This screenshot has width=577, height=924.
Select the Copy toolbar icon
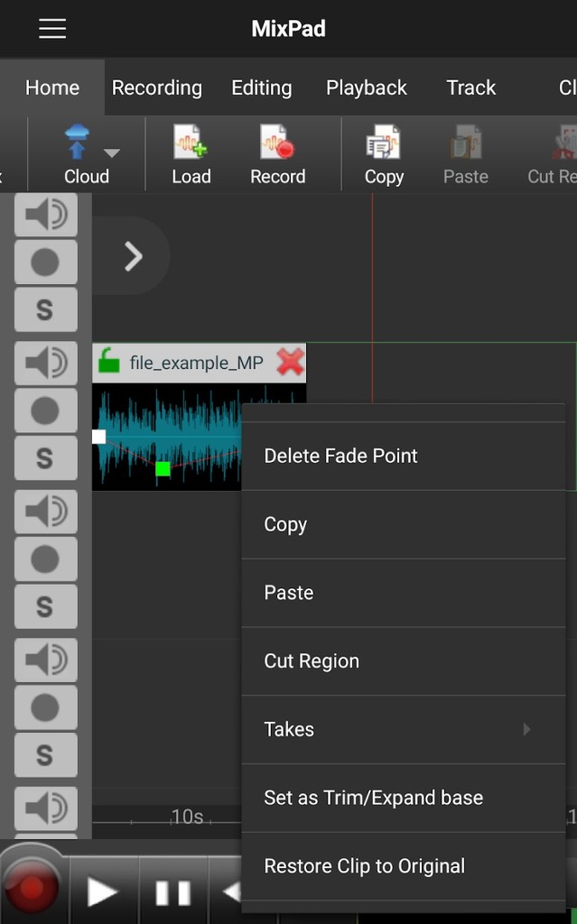coord(383,144)
